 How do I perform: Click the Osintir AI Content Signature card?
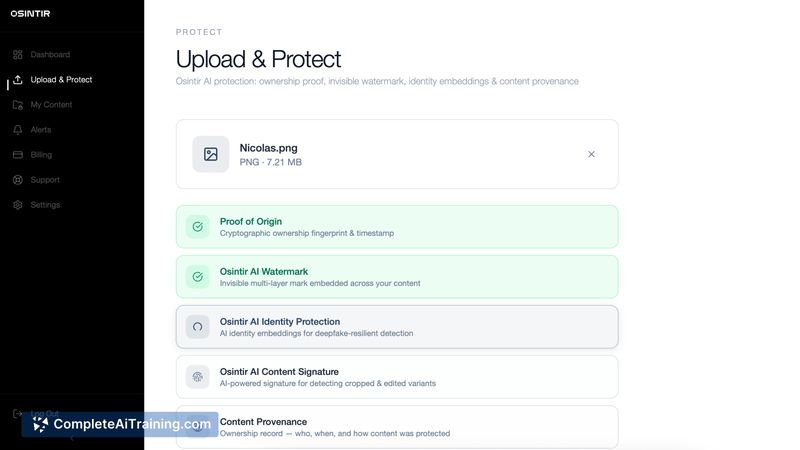tap(396, 377)
